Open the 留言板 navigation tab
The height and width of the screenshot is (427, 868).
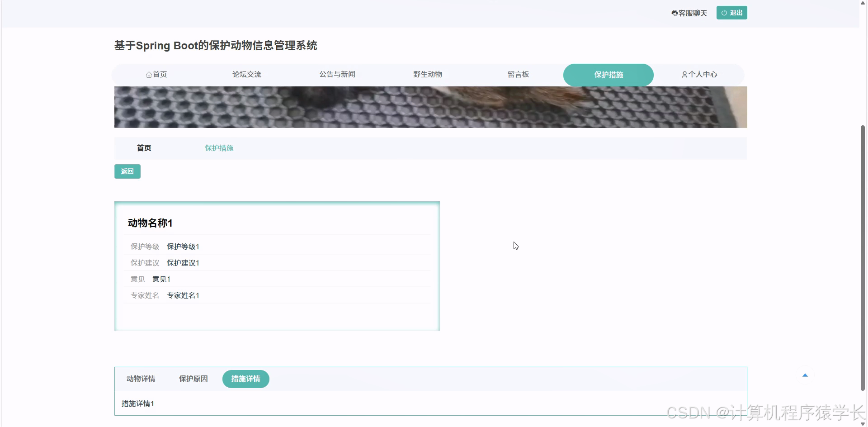pos(518,74)
